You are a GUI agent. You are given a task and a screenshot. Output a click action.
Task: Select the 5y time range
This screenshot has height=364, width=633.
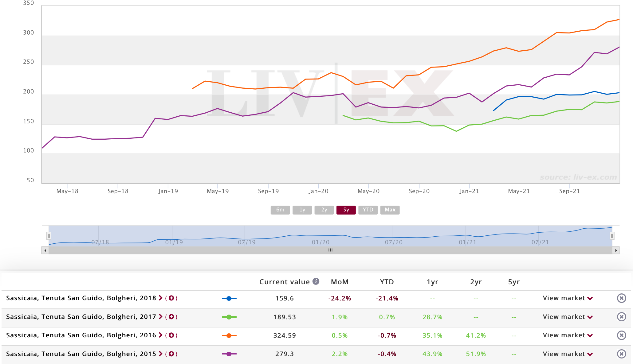pos(346,210)
